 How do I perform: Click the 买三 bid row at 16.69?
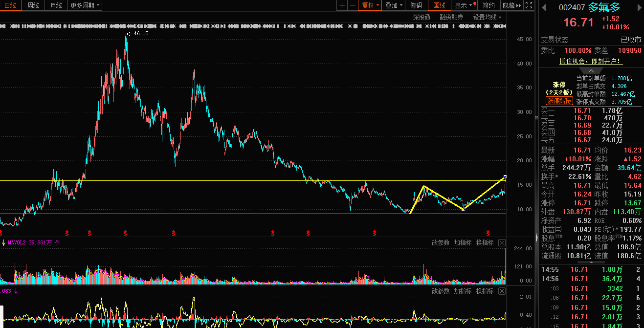pos(591,125)
